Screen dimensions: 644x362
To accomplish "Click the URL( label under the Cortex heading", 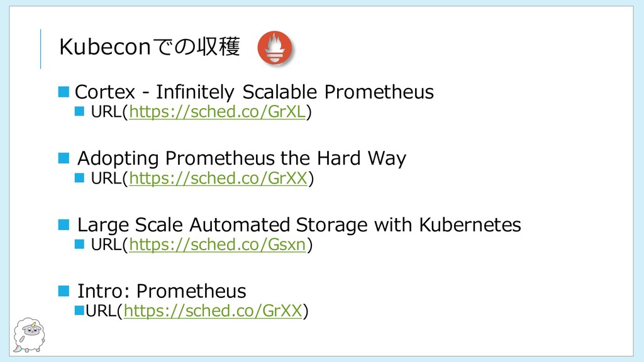I will point(109,112).
